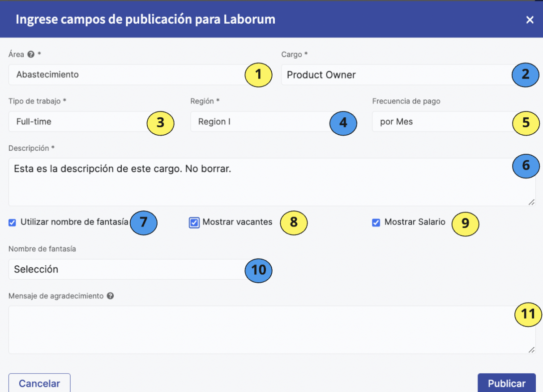
Task: Click yellow annotation badge number 1
Action: point(259,75)
